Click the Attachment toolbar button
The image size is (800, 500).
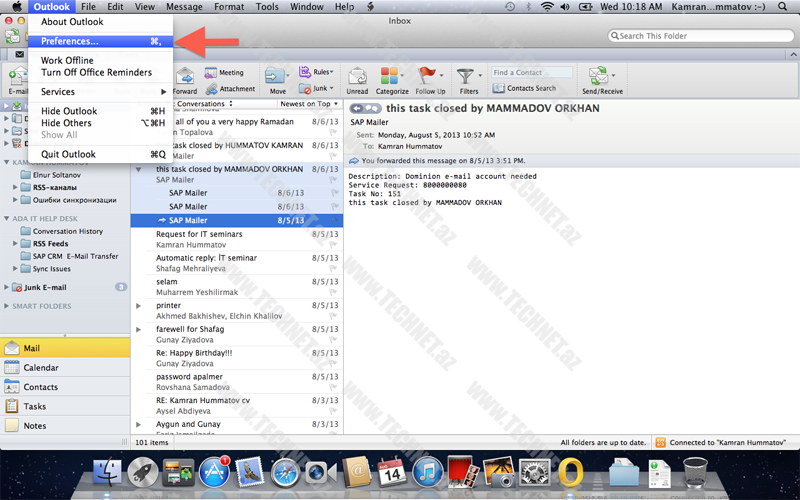(x=230, y=89)
